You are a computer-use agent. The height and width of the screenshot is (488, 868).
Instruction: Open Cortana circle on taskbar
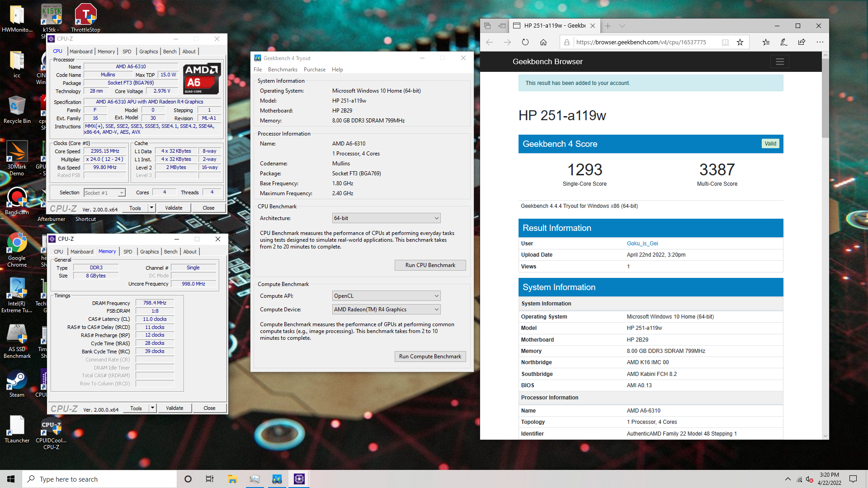(x=188, y=479)
